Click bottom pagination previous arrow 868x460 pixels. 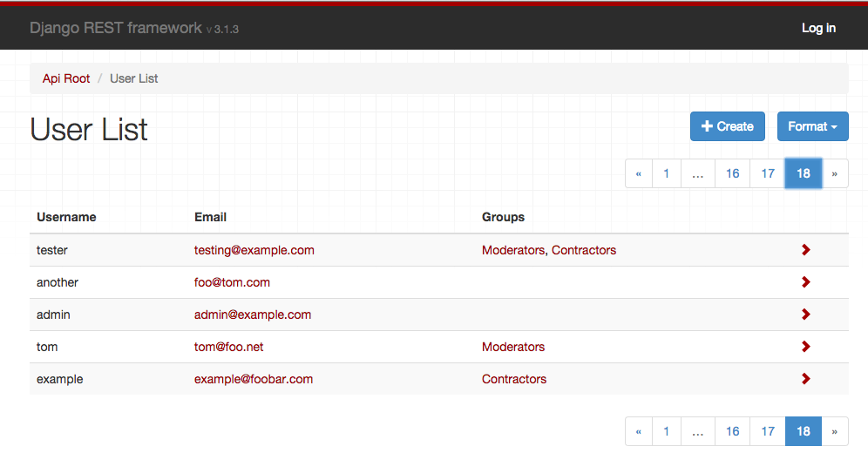click(x=638, y=431)
